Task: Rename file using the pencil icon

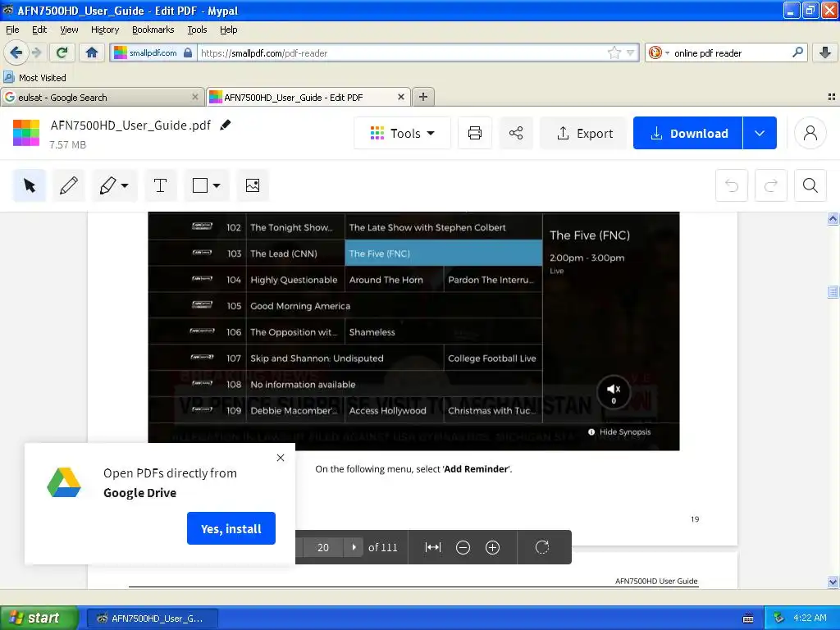Action: click(226, 125)
